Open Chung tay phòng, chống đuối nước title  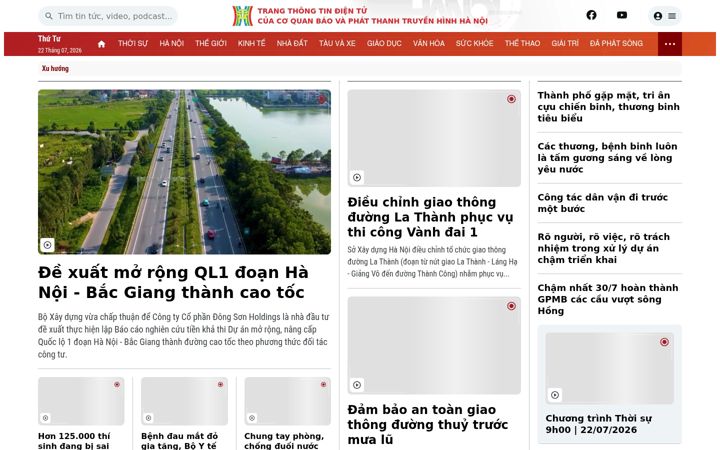pos(284,440)
